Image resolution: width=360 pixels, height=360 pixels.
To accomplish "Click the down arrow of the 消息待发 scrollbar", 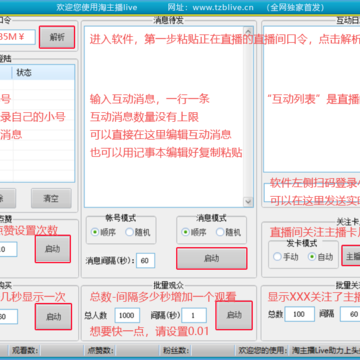I will click(248, 202).
